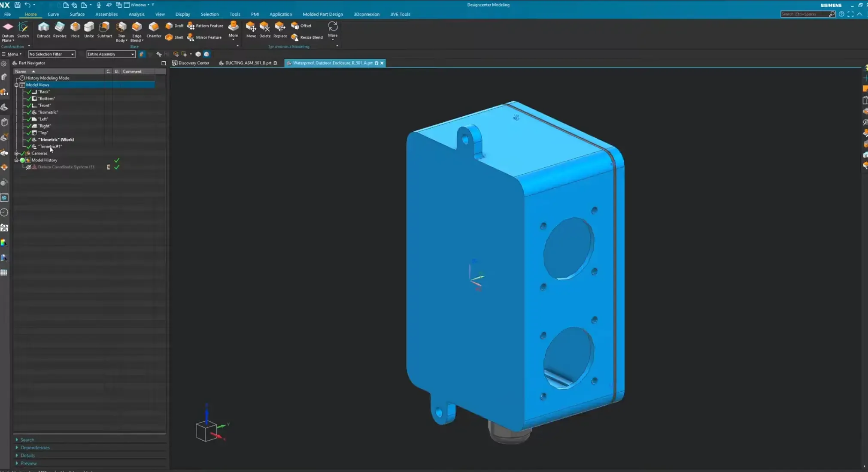Click the Search command input field
The image size is (868, 472).
pos(804,14)
